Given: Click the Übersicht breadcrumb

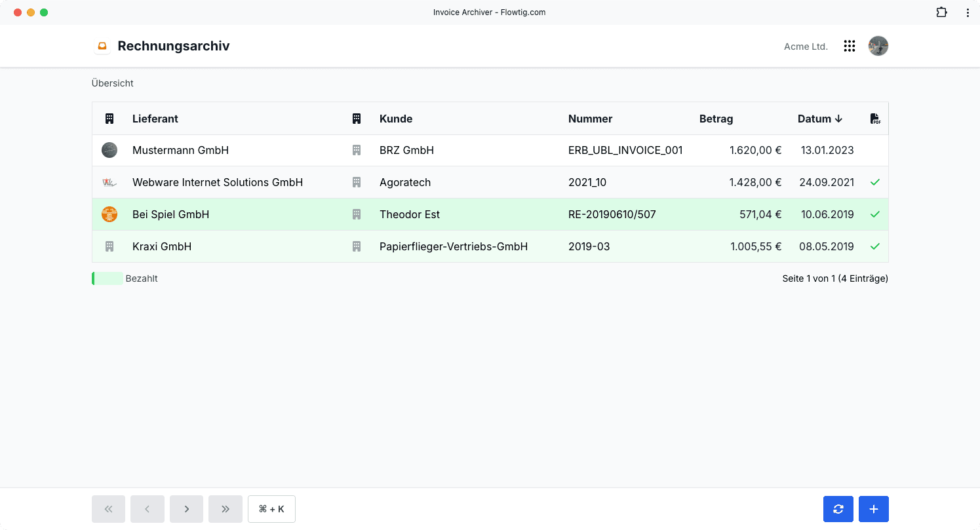Looking at the screenshot, I should [x=113, y=83].
